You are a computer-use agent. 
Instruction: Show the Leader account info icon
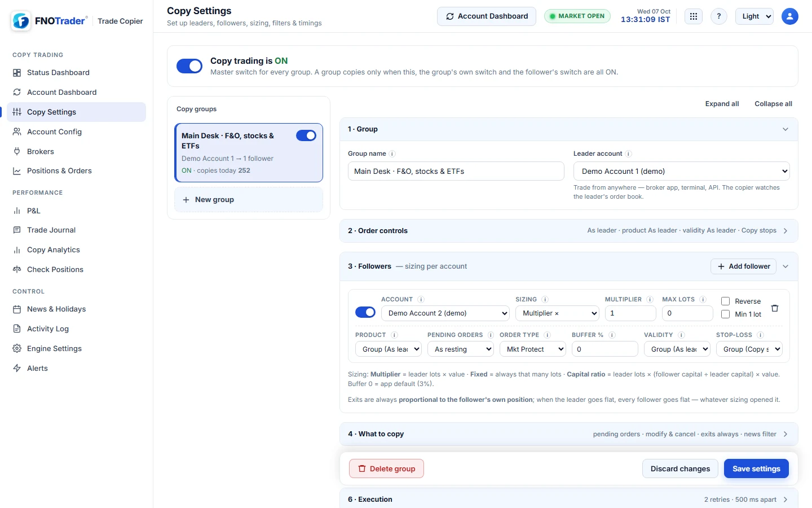629,154
